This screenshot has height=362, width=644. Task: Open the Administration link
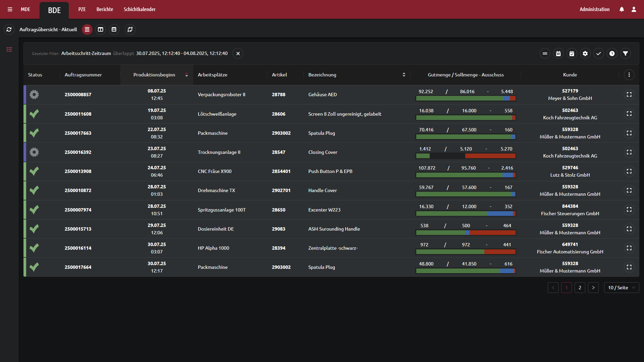coord(595,9)
